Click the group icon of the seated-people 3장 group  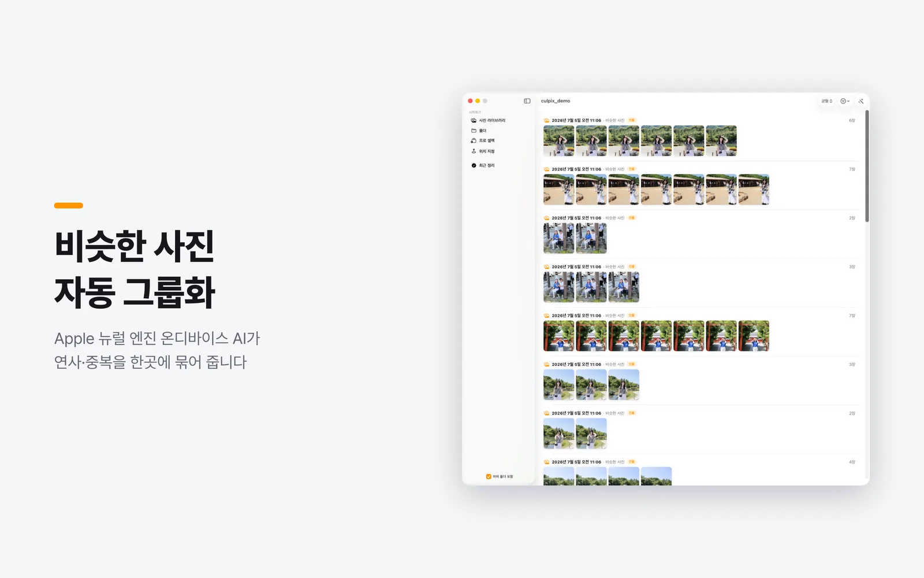[x=546, y=267]
